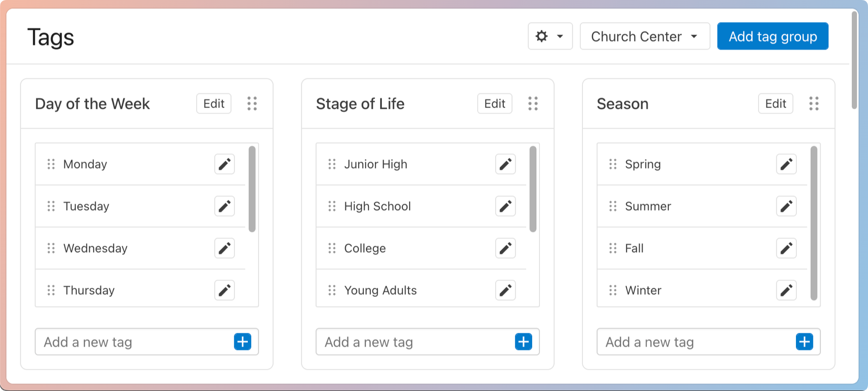This screenshot has height=391, width=868.
Task: Click Edit for Day of the Week group
Action: pos(214,104)
